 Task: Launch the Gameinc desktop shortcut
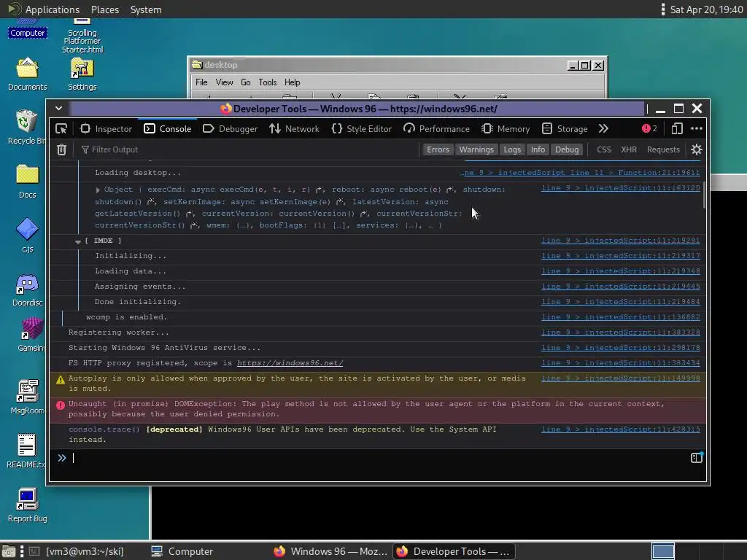pos(31,335)
